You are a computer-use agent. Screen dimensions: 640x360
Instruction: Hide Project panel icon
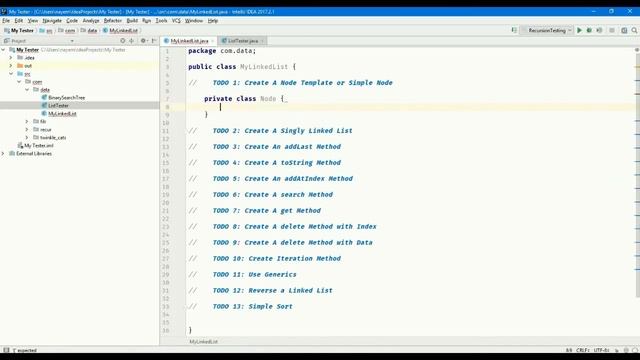(154, 41)
